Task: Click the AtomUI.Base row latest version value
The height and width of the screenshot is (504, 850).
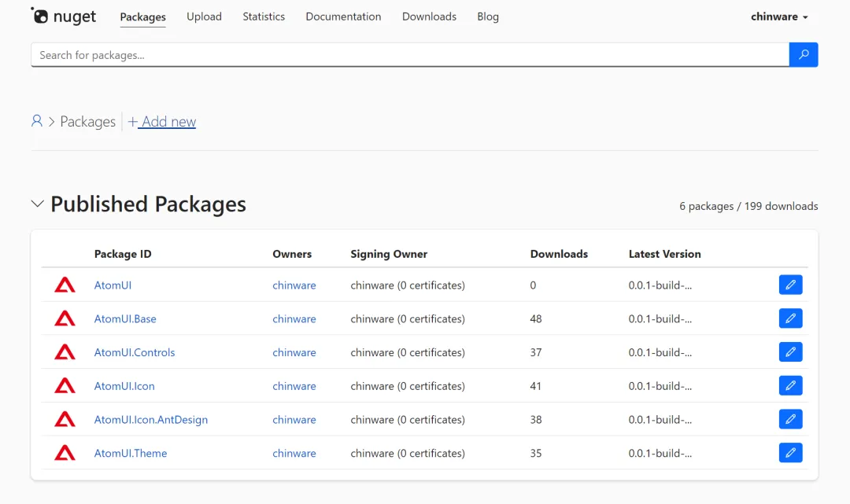Action: point(660,319)
